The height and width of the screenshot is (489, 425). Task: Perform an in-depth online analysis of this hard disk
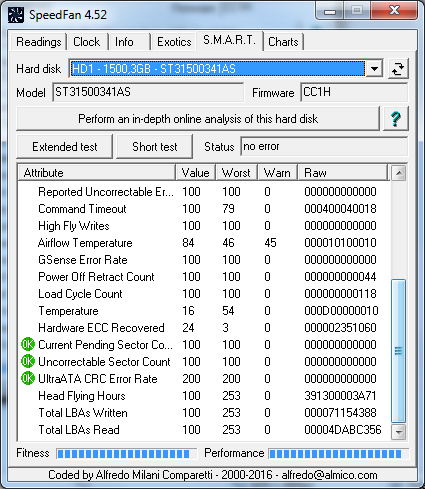coord(198,119)
